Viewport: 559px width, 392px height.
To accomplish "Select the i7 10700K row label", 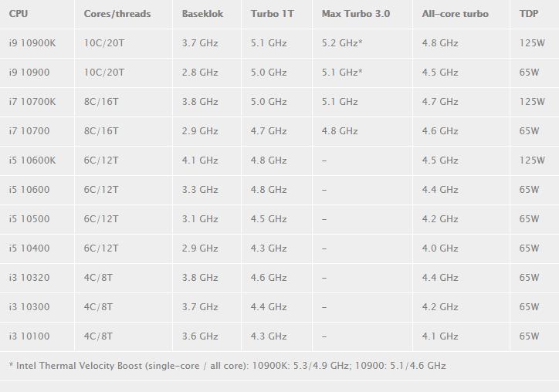I will (x=32, y=102).
